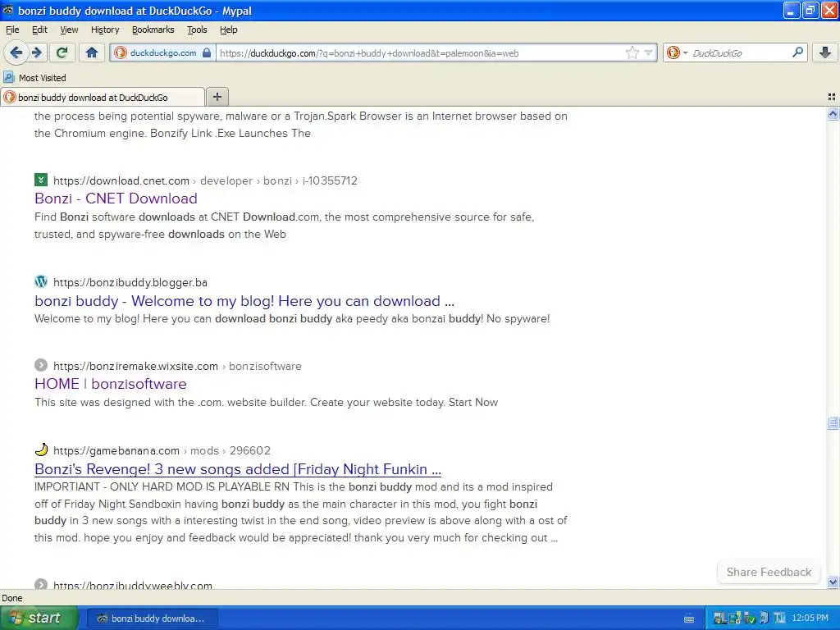
Task: Open a new tab with the plus button
Action: point(217,97)
